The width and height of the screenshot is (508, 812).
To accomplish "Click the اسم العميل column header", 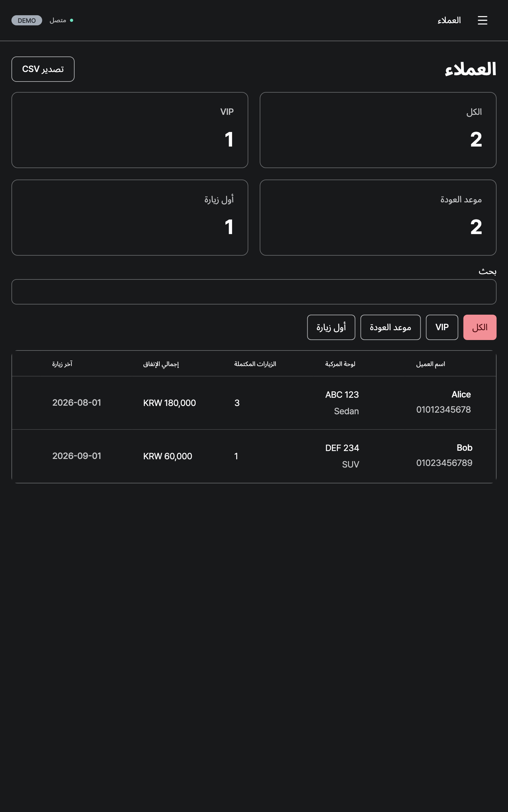I will pos(431,364).
